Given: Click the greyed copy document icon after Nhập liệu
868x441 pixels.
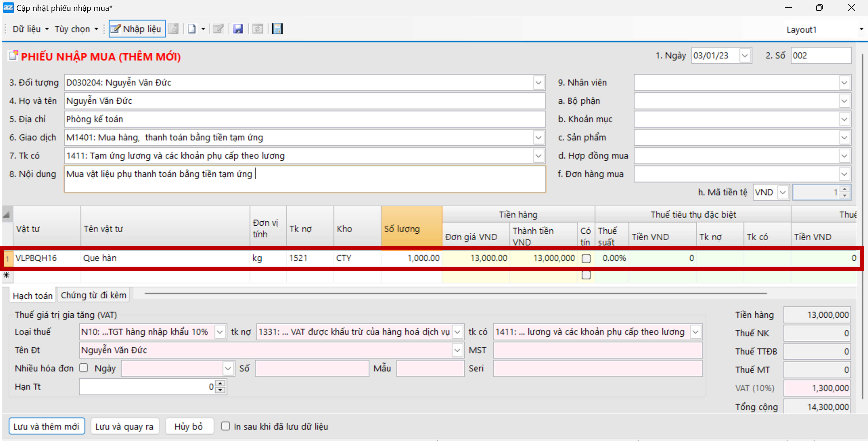Looking at the screenshot, I should [x=174, y=29].
